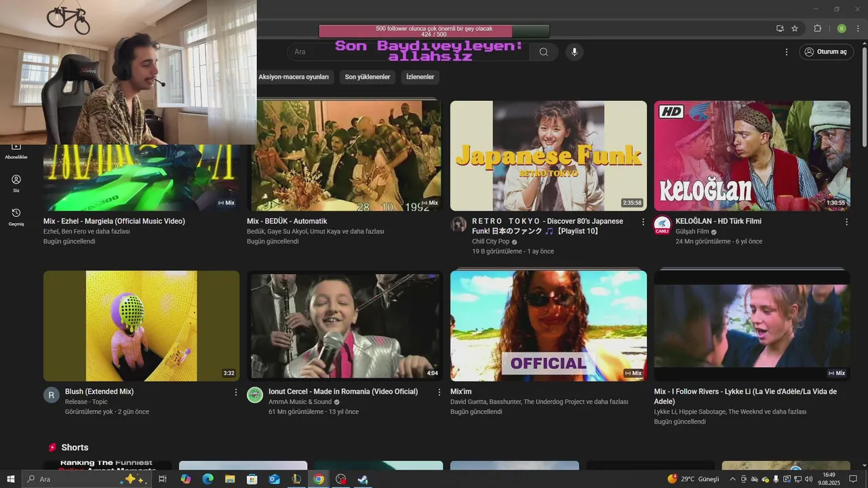This screenshot has width=868, height=488.
Task: Open Outlook from taskbar
Action: [274, 479]
